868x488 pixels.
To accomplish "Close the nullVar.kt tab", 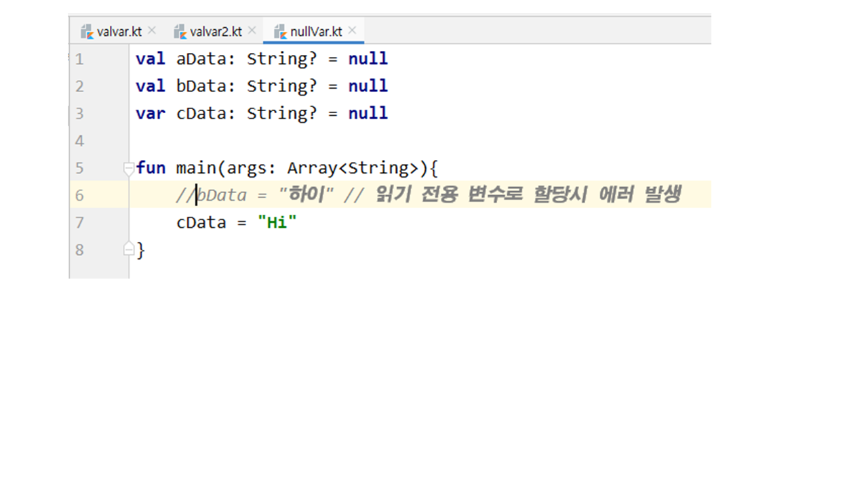I will [x=353, y=30].
